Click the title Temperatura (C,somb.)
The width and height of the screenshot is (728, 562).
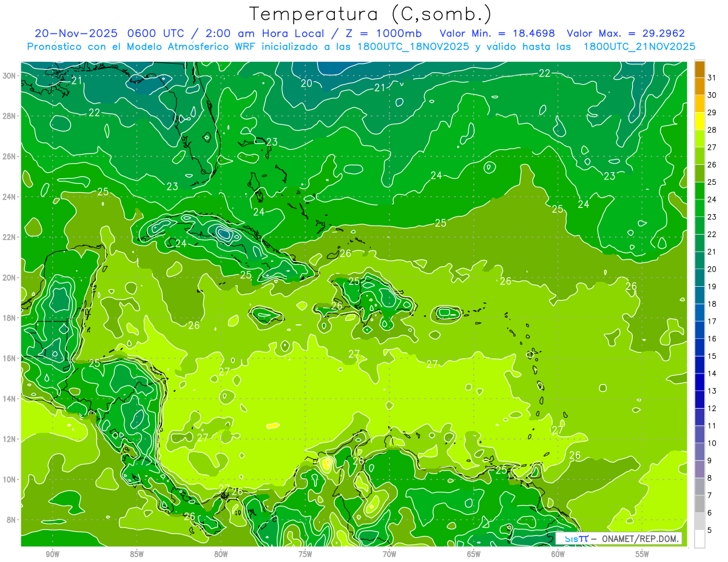371,14
